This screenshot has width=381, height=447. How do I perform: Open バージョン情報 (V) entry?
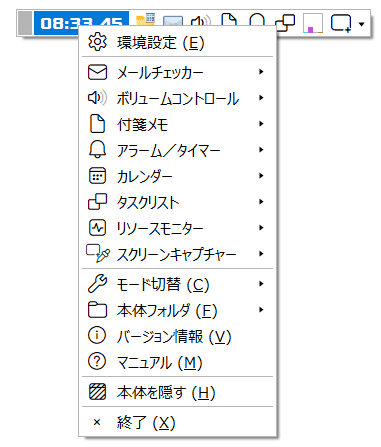[x=177, y=336]
